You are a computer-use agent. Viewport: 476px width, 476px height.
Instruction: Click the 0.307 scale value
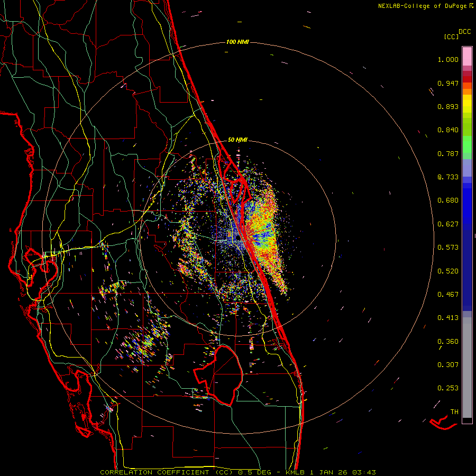[448, 365]
